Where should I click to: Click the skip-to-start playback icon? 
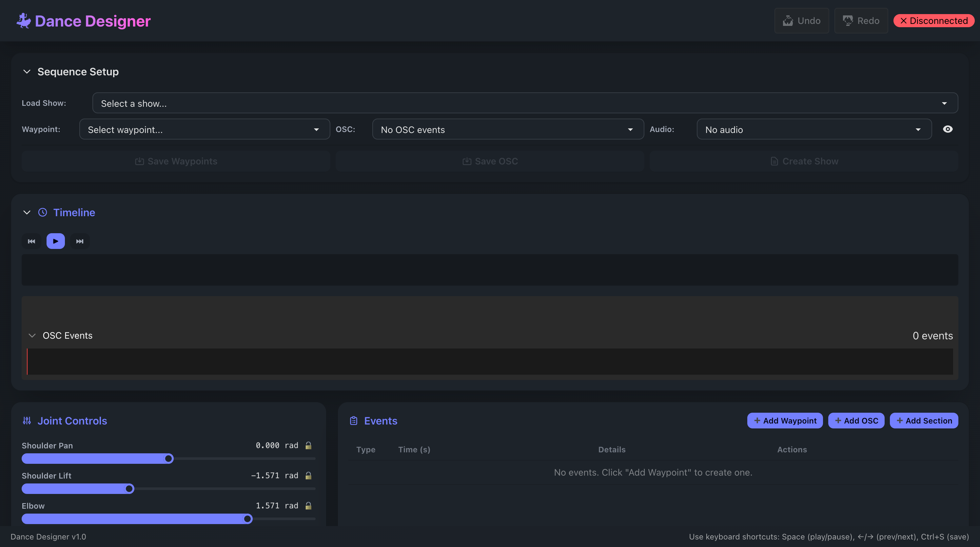(x=31, y=241)
